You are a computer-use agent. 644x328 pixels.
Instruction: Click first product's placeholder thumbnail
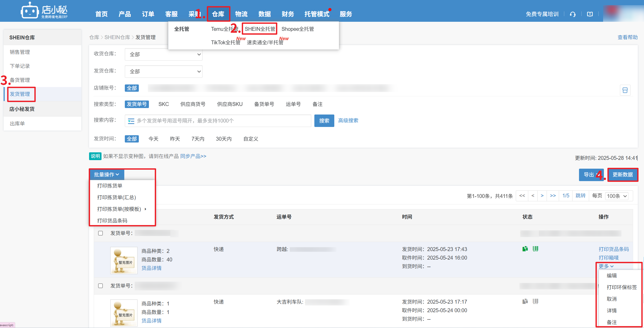click(124, 260)
